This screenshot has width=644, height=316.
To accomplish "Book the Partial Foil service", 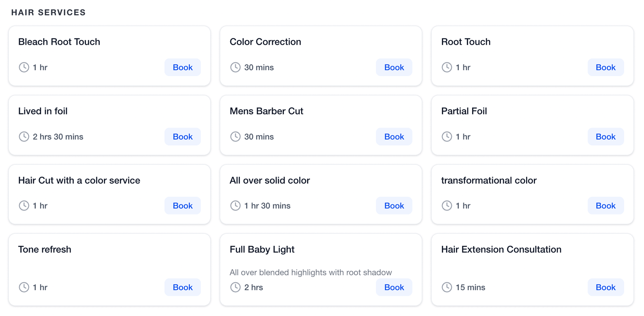I will tap(606, 137).
